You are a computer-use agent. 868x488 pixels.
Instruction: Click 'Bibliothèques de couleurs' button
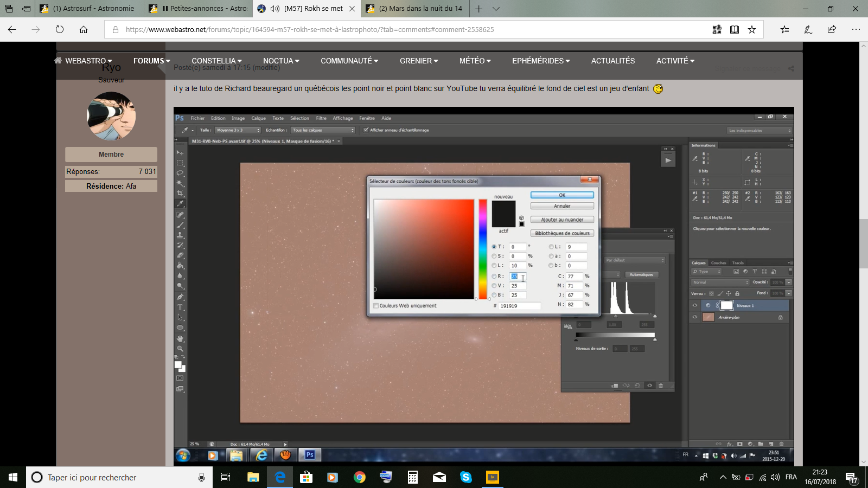click(562, 233)
